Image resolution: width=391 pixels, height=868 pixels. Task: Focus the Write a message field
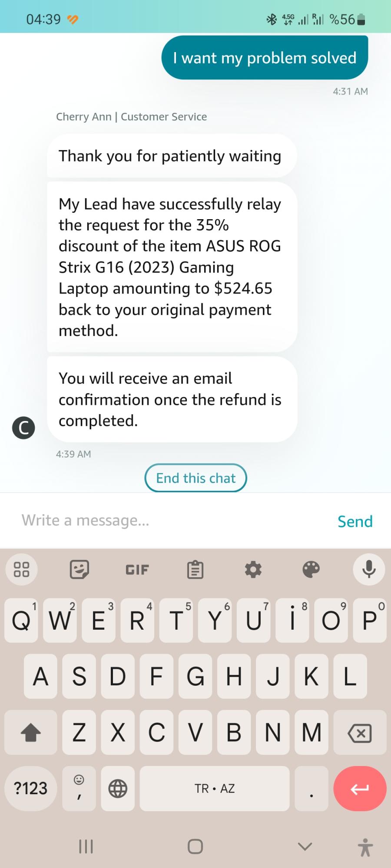click(x=165, y=520)
